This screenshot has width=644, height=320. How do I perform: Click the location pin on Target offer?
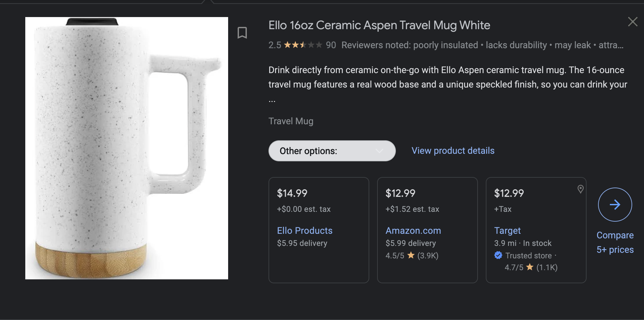pyautogui.click(x=580, y=189)
